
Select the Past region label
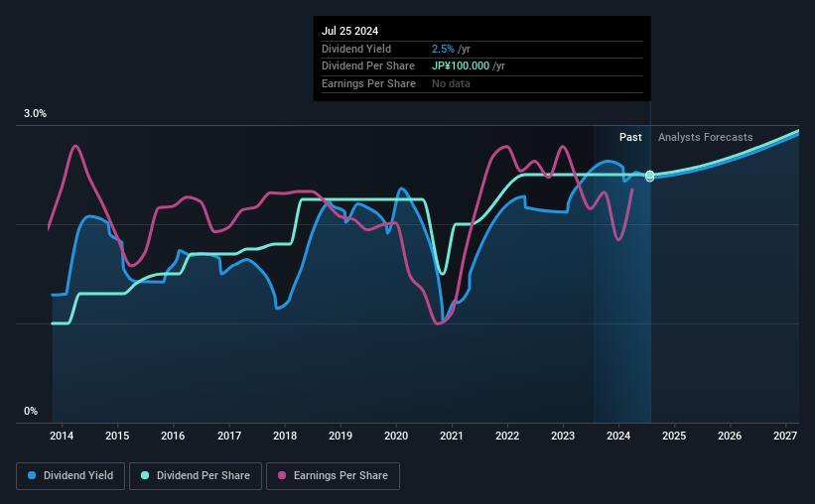click(x=630, y=137)
